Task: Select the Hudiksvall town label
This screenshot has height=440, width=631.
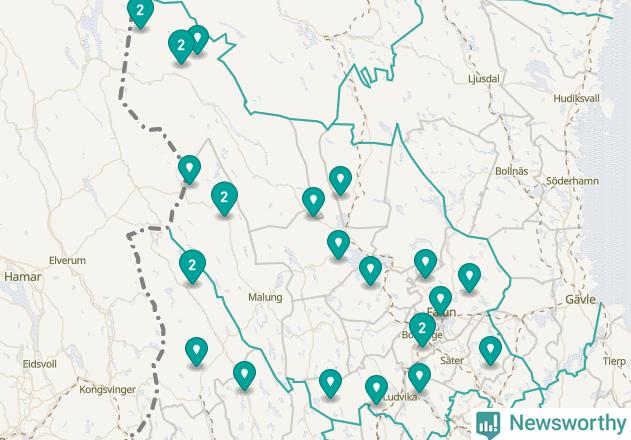Action: pyautogui.click(x=576, y=99)
